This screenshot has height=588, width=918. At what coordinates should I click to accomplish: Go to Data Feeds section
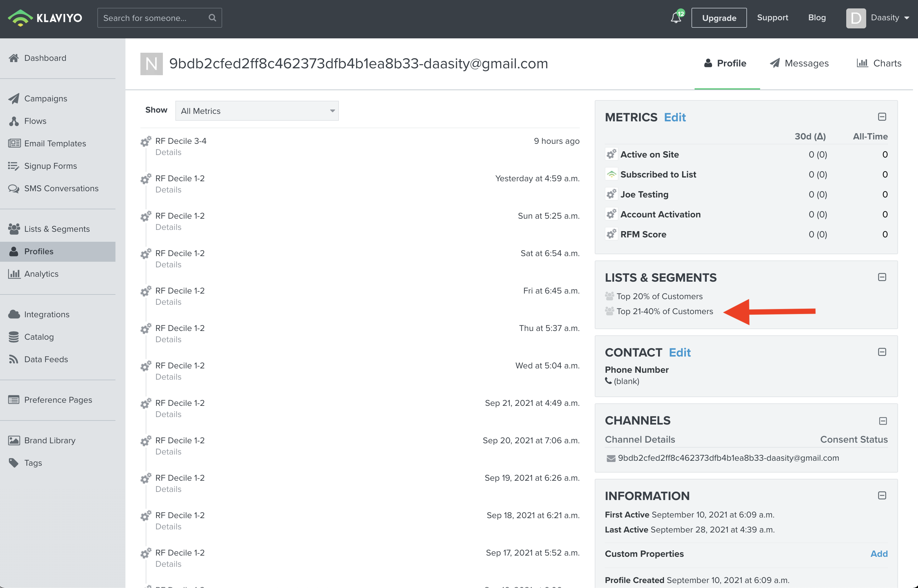pyautogui.click(x=46, y=359)
